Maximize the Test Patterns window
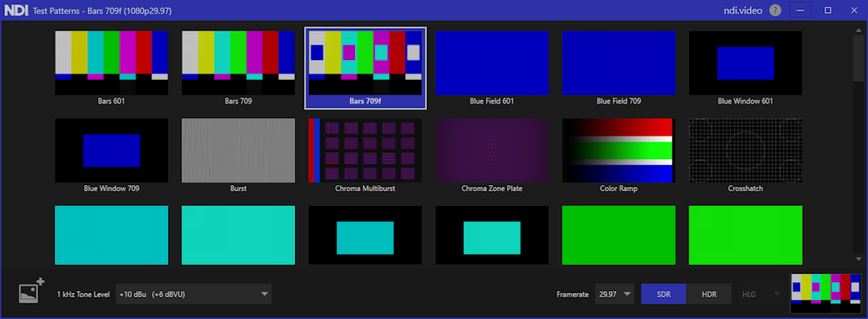The width and height of the screenshot is (868, 319). [827, 10]
